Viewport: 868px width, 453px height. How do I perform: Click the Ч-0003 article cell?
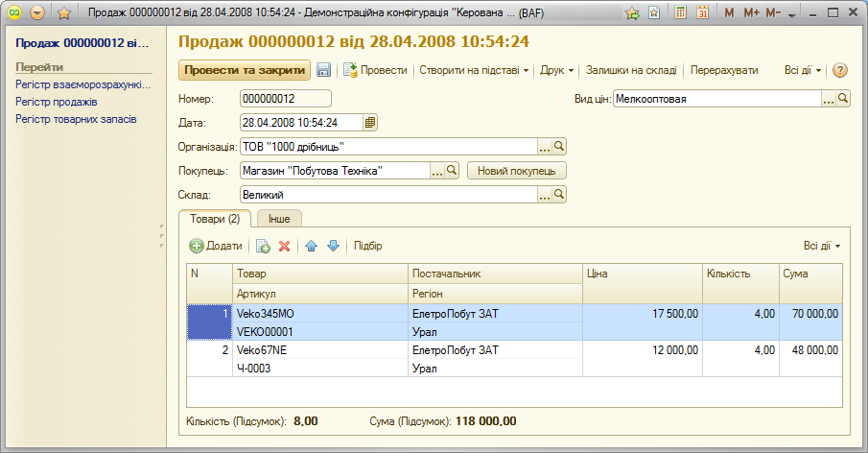(x=320, y=369)
